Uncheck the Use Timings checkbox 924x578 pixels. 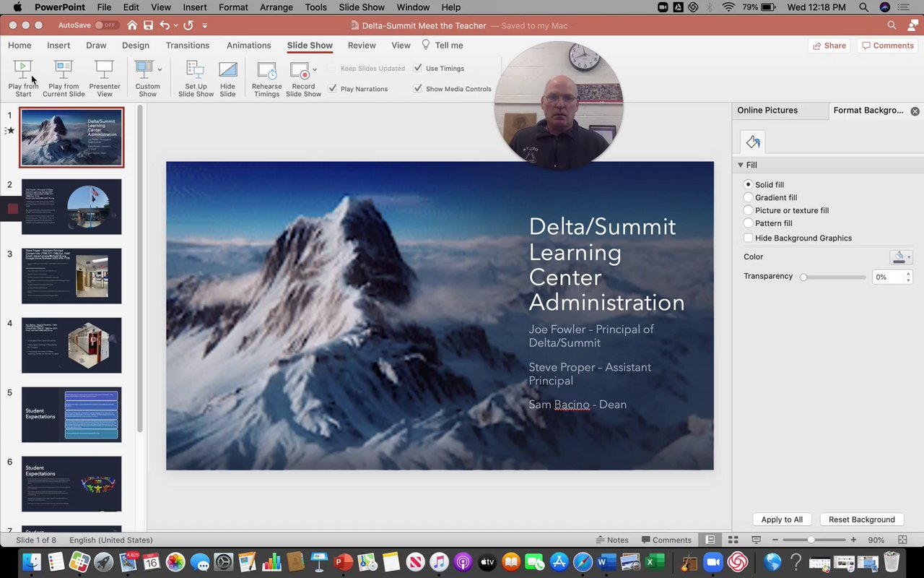418,68
